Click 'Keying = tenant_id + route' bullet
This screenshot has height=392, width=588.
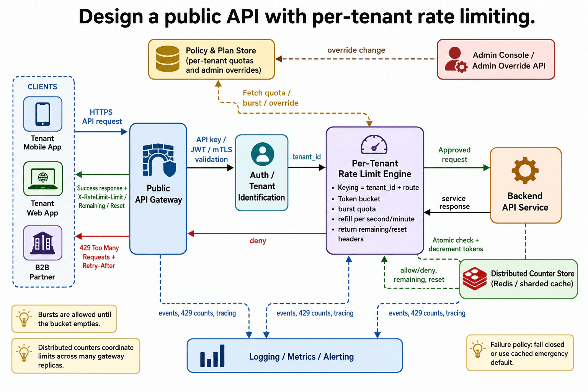pyautogui.click(x=378, y=188)
